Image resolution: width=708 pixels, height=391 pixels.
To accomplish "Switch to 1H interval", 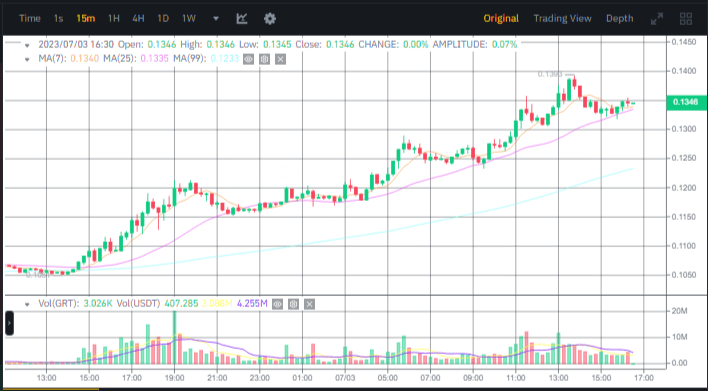I will click(x=114, y=19).
